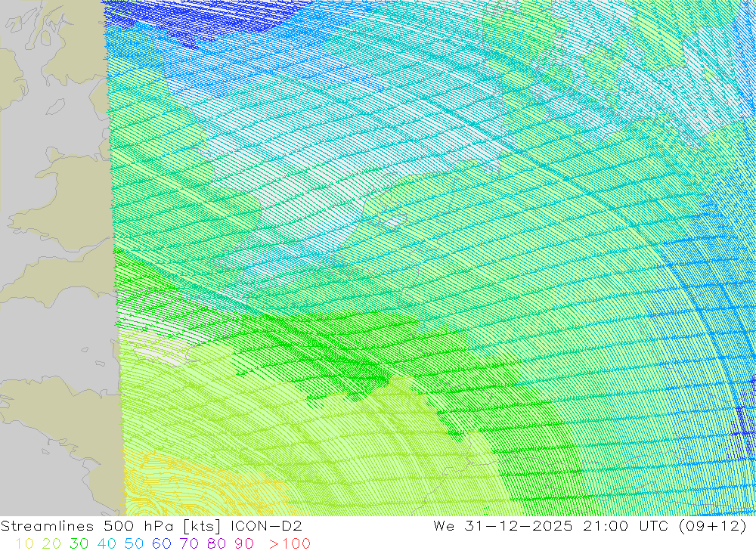This screenshot has height=554, width=756.
Task: Click the light blue 50 kts legend value
Action: pos(134,544)
